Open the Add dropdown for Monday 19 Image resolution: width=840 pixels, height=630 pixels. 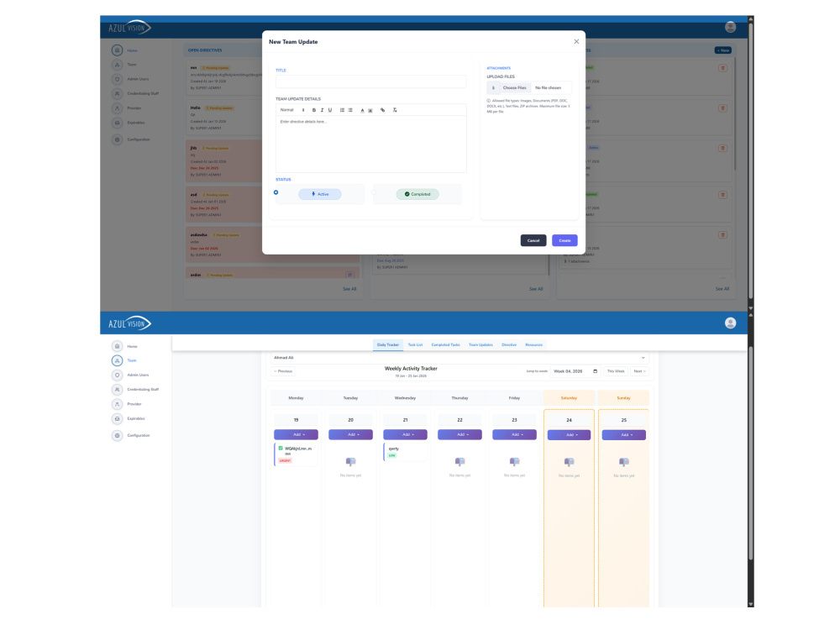tap(296, 434)
